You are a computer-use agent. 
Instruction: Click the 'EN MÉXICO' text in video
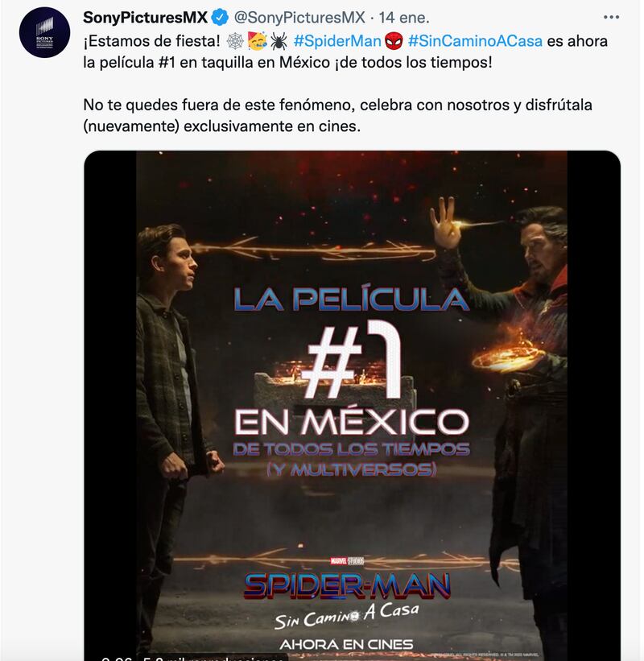tap(352, 422)
